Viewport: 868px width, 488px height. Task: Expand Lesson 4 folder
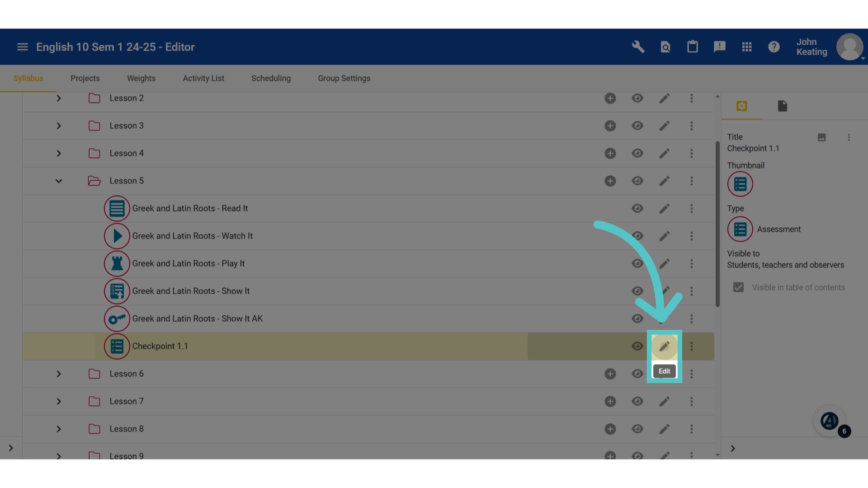tap(59, 153)
